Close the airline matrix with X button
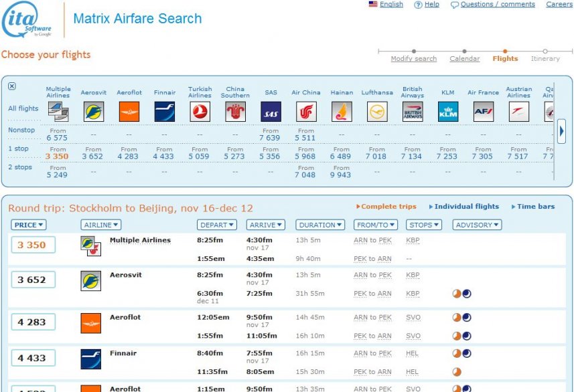 click(x=12, y=86)
